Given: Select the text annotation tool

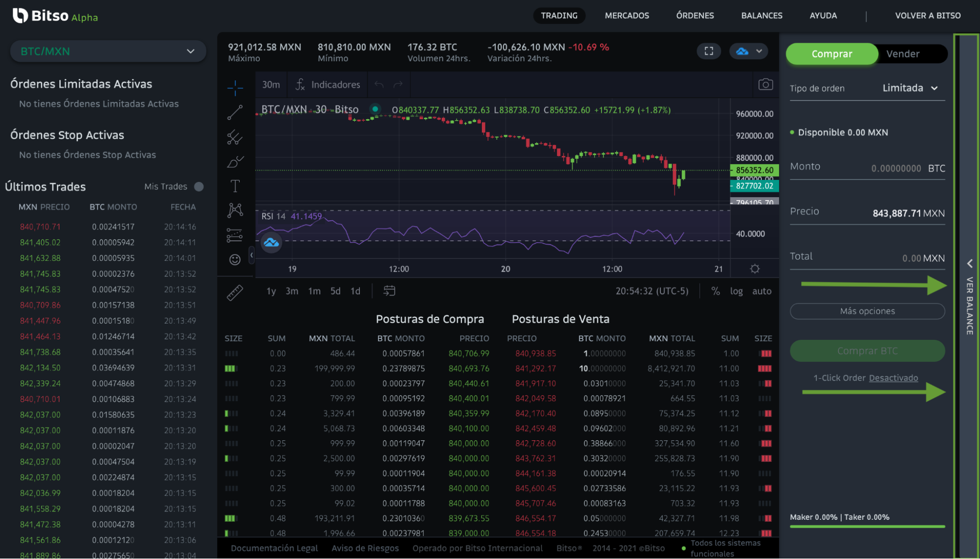Looking at the screenshot, I should pos(235,186).
